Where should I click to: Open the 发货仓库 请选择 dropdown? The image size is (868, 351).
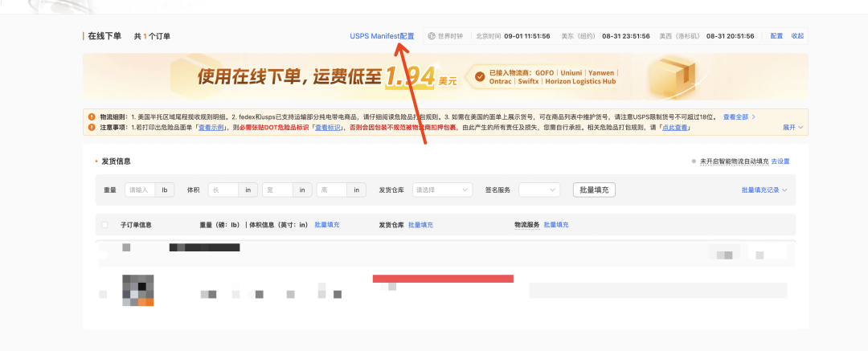coord(441,190)
